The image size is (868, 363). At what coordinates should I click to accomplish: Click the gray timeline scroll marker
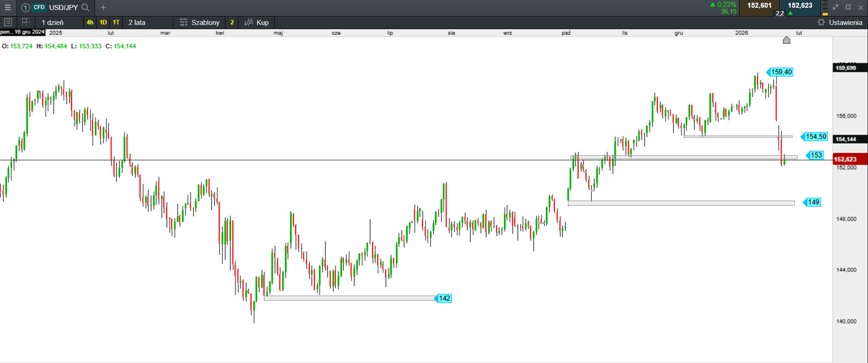pyautogui.click(x=786, y=40)
